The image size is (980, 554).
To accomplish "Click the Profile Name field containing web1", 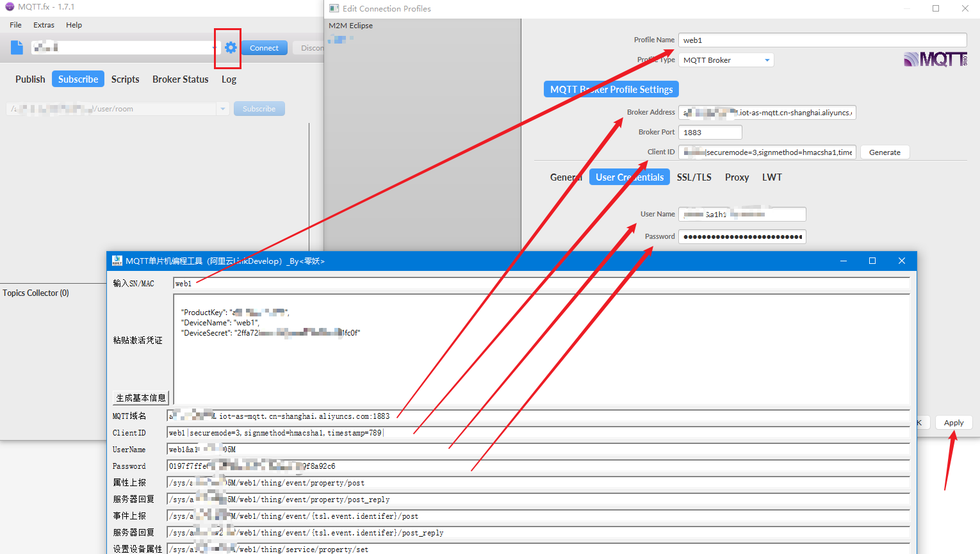I will point(822,40).
